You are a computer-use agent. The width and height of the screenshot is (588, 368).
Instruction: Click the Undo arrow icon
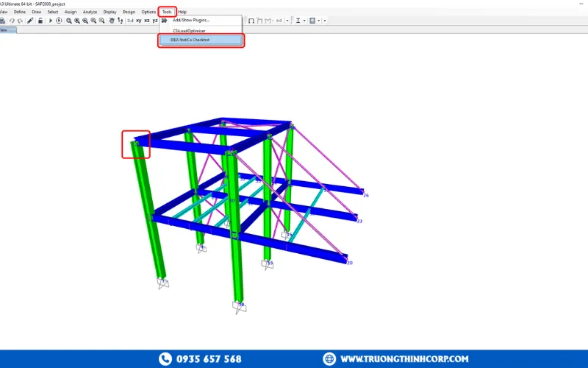pyautogui.click(x=12, y=21)
